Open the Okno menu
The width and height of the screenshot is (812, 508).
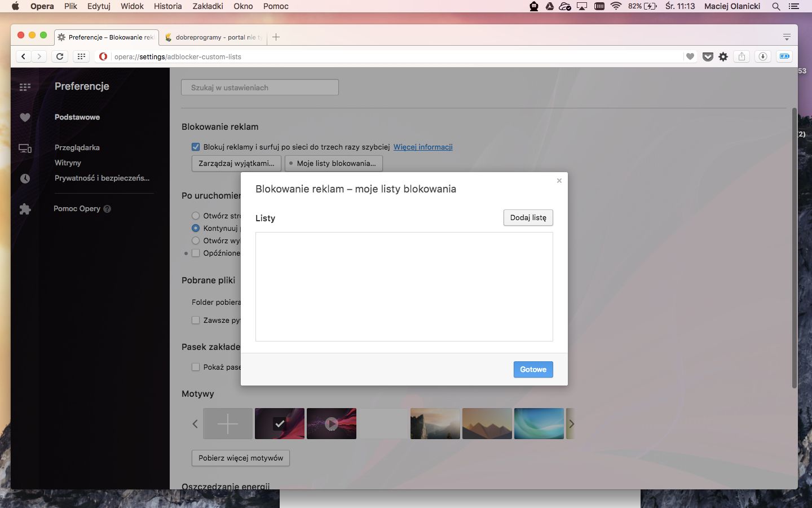click(x=243, y=6)
